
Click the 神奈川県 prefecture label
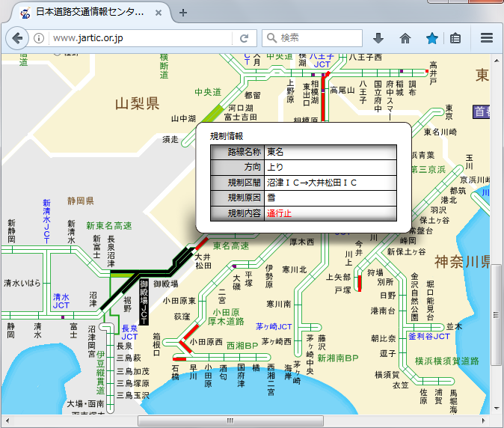(x=462, y=262)
